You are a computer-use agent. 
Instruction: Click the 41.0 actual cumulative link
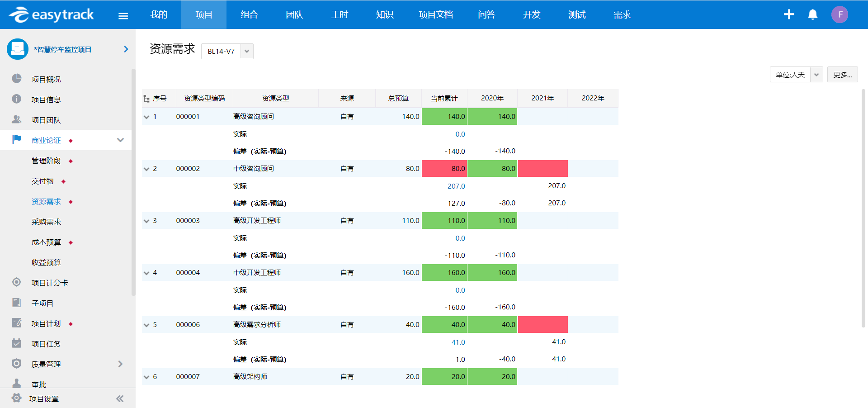[458, 342]
